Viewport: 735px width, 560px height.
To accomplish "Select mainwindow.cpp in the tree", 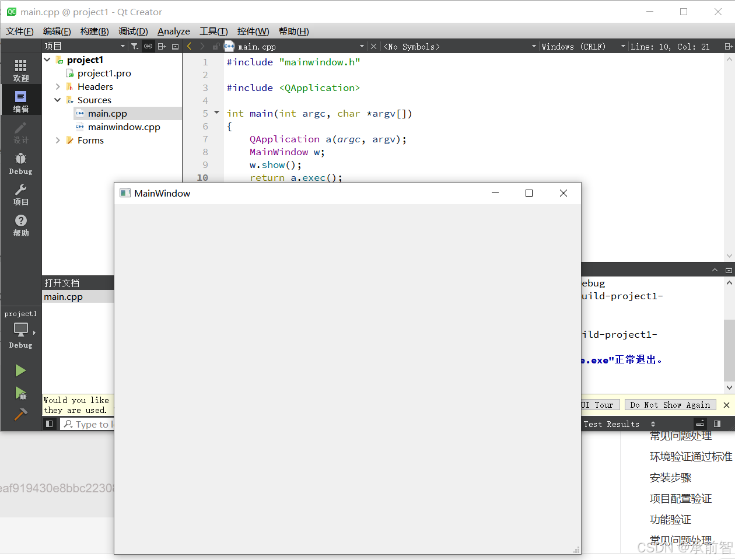I will point(124,127).
